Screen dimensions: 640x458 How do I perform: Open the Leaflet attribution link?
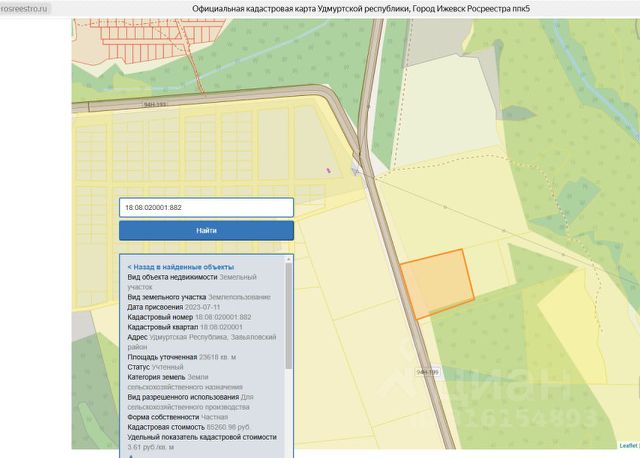coord(628,445)
